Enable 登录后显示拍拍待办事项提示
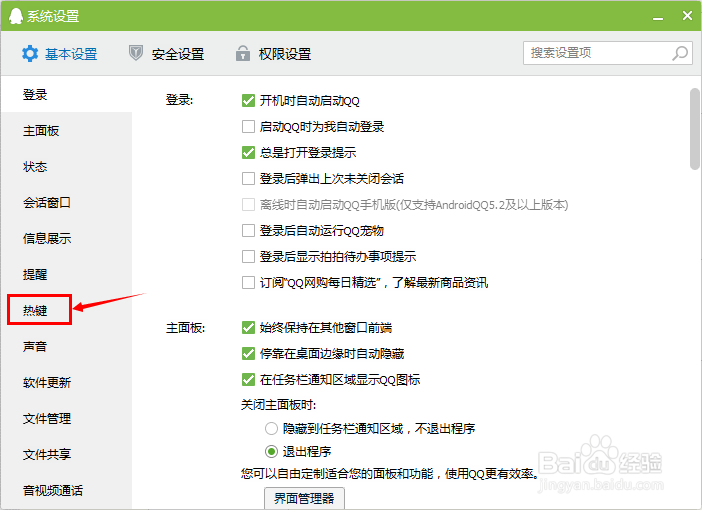 248,257
